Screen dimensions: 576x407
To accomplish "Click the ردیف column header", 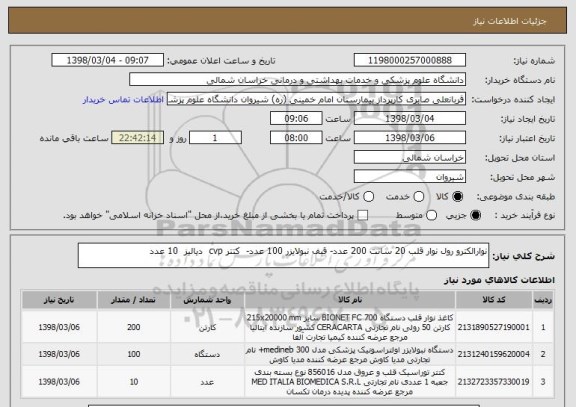I will [543, 300].
